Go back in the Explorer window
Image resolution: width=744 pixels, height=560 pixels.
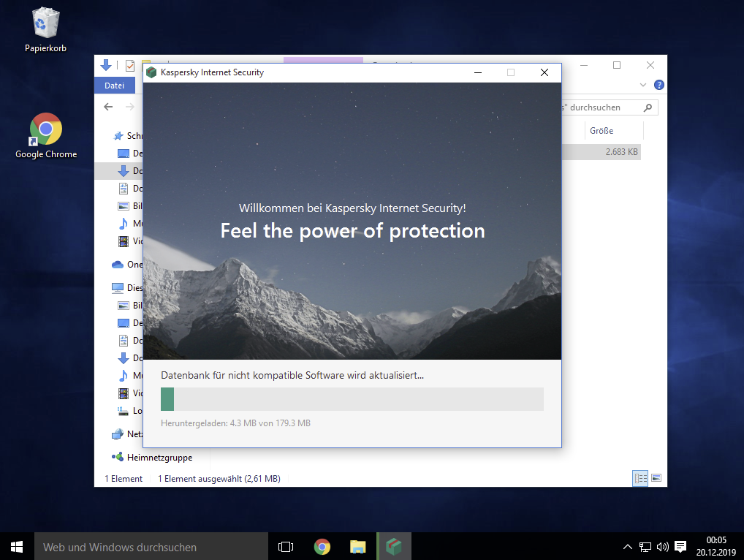[x=108, y=107]
